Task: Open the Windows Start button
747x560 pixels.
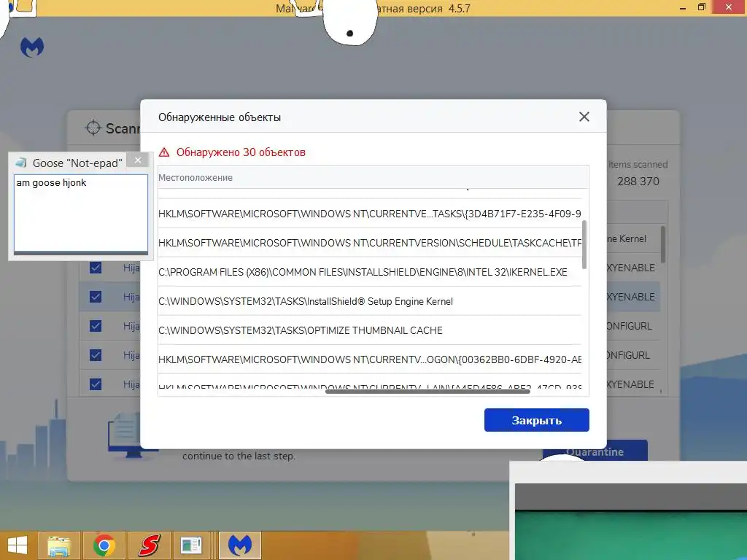Action: [18, 545]
